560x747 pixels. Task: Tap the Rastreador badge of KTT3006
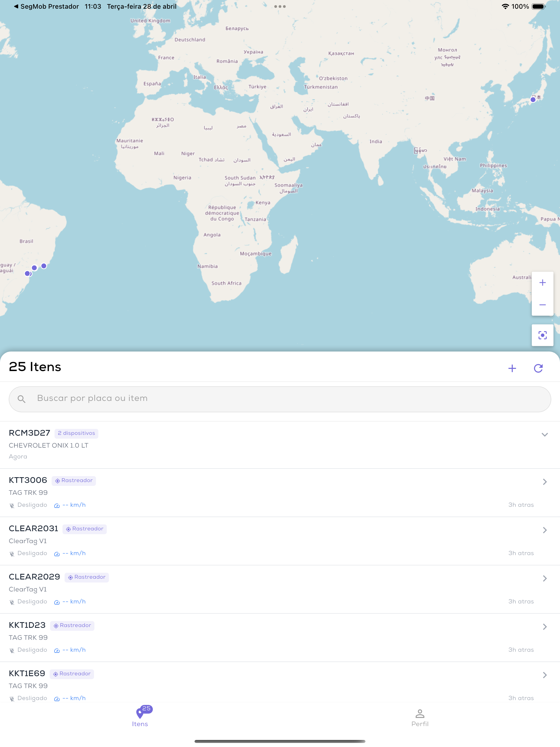coord(74,480)
